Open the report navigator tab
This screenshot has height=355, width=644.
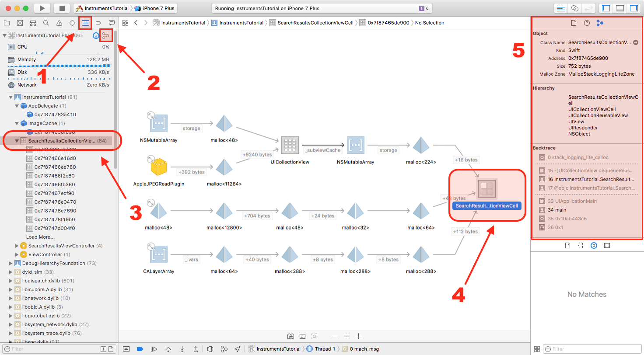tap(112, 23)
